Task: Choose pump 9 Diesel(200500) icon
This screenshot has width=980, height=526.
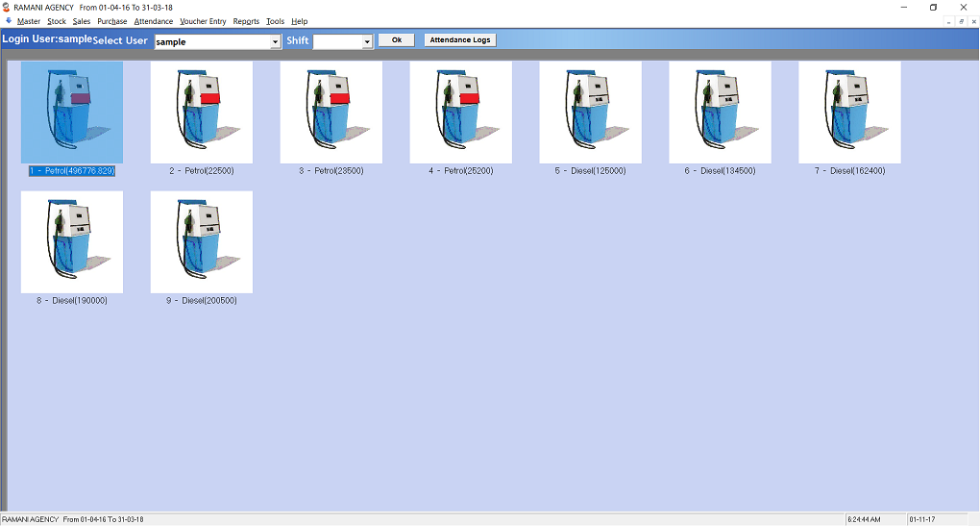Action: 202,241
